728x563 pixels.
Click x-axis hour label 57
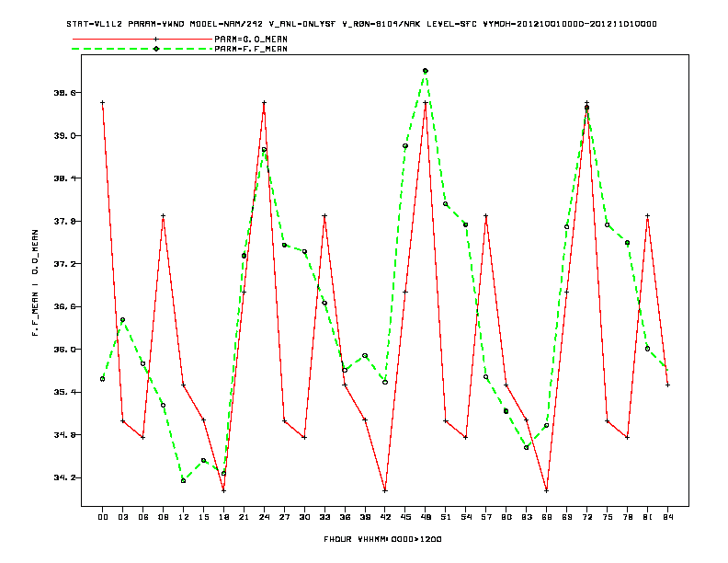click(x=486, y=517)
